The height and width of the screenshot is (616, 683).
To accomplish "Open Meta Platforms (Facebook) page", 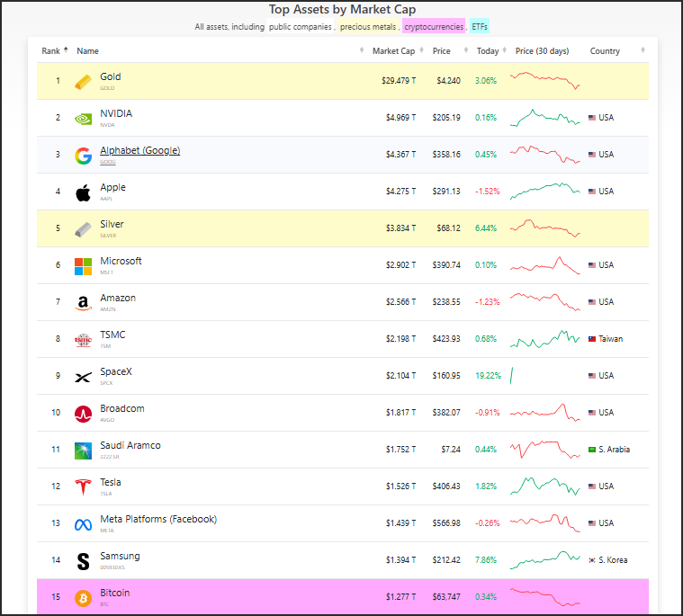I will pos(158,519).
